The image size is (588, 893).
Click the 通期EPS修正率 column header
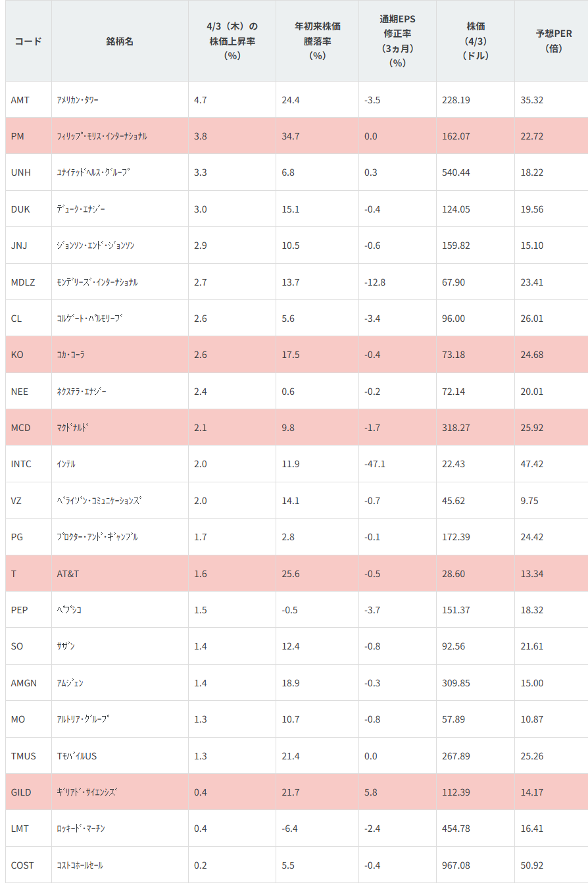(x=397, y=41)
